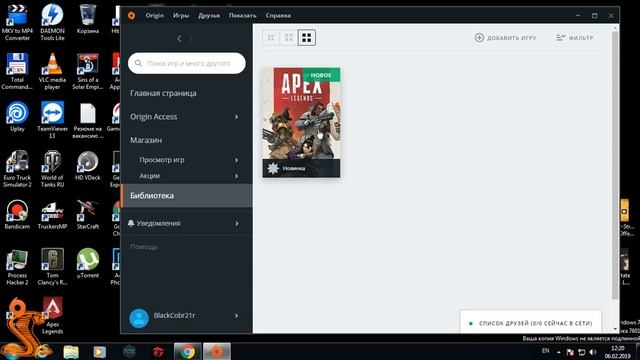Go back with the left navigation arrow
The image size is (640, 360).
pyautogui.click(x=179, y=38)
